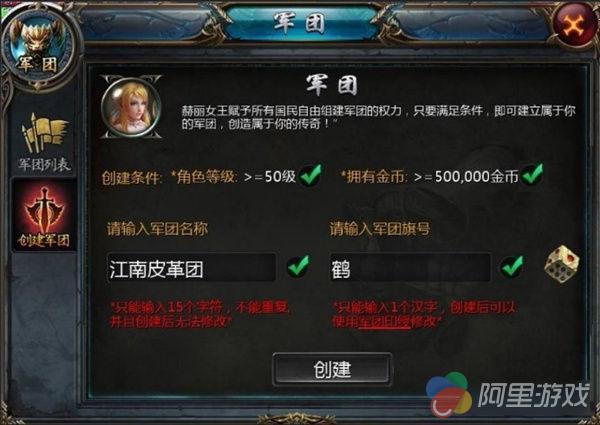
Task: Select the 创建军团 sword icon
Action: click(x=44, y=208)
